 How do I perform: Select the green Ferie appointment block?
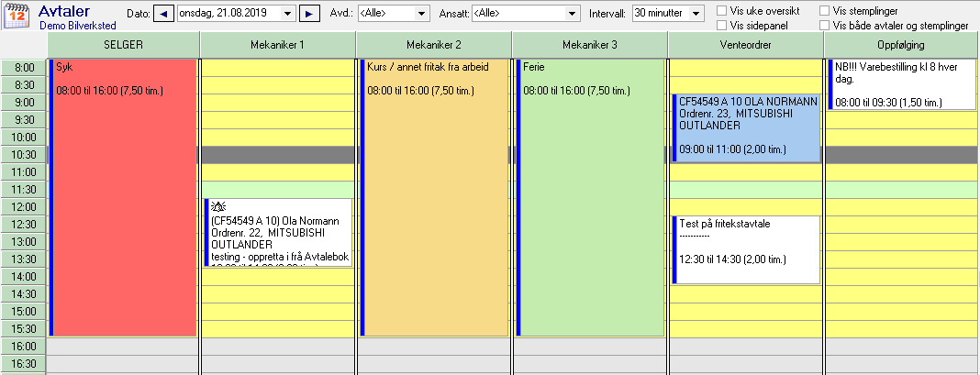(590, 197)
